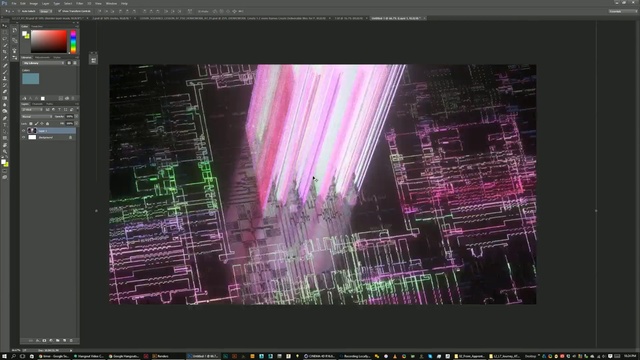Viewport: 640px width, 360px height.
Task: Click the layer Opacity value field
Action: pos(69,117)
